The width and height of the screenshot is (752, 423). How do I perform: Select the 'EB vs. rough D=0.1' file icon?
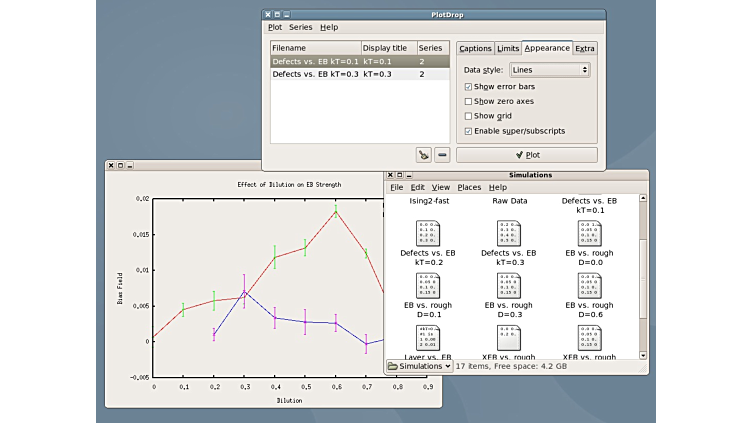(428, 285)
